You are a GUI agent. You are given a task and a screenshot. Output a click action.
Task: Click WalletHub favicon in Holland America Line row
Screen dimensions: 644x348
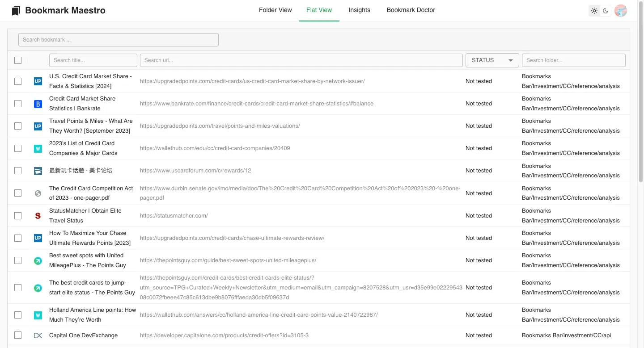[x=38, y=315]
